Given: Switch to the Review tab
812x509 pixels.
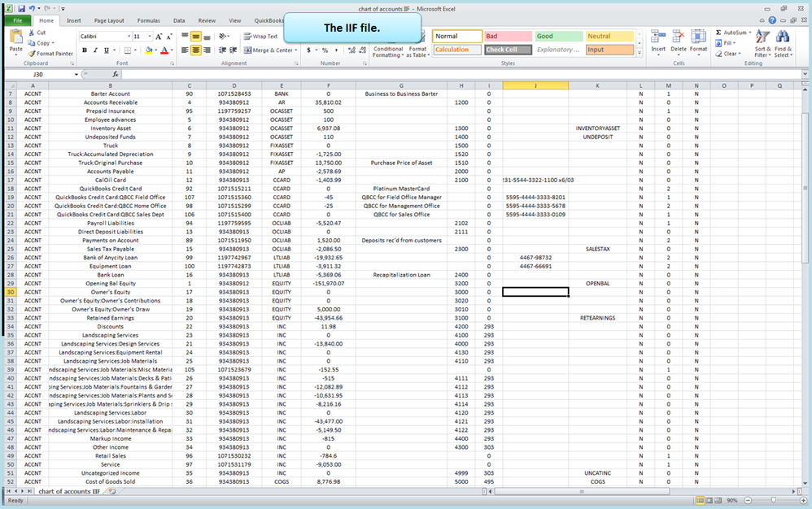Looking at the screenshot, I should (x=207, y=20).
